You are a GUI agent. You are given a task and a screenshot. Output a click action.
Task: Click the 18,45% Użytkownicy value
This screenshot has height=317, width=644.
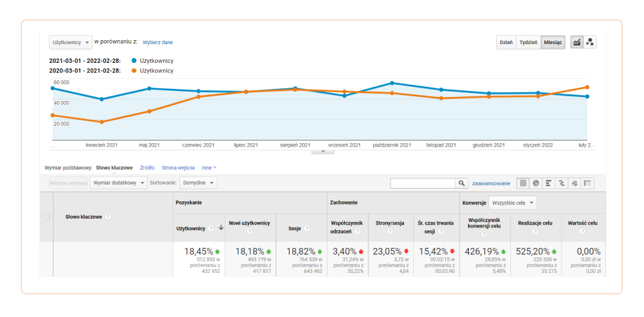tap(199, 251)
